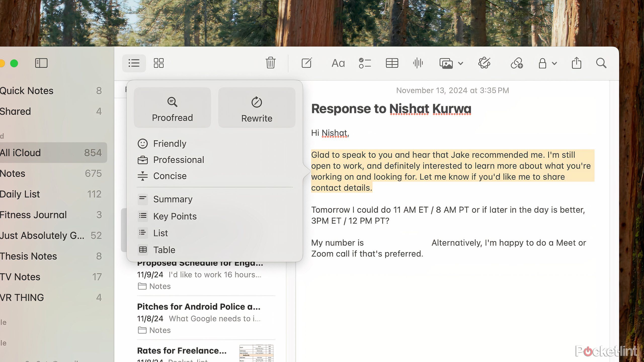Select Professional tone rewrite option
Screen dimensions: 644x362
pyautogui.click(x=178, y=159)
